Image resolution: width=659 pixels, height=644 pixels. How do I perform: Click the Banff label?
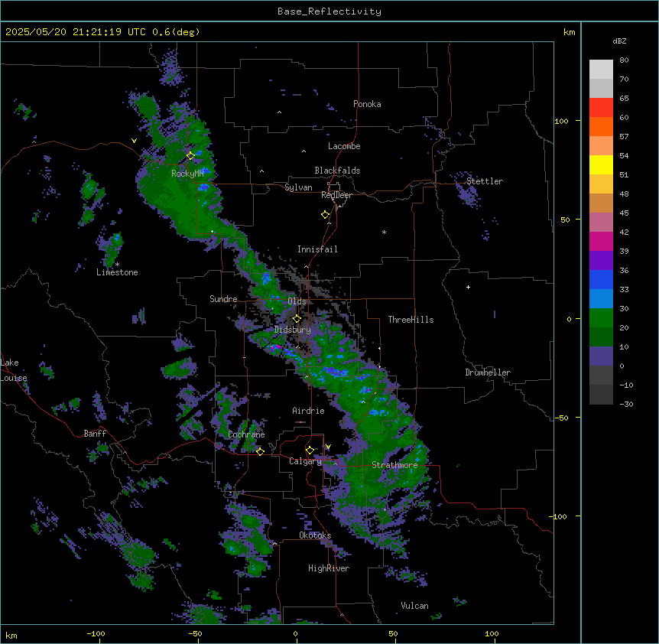tap(95, 434)
